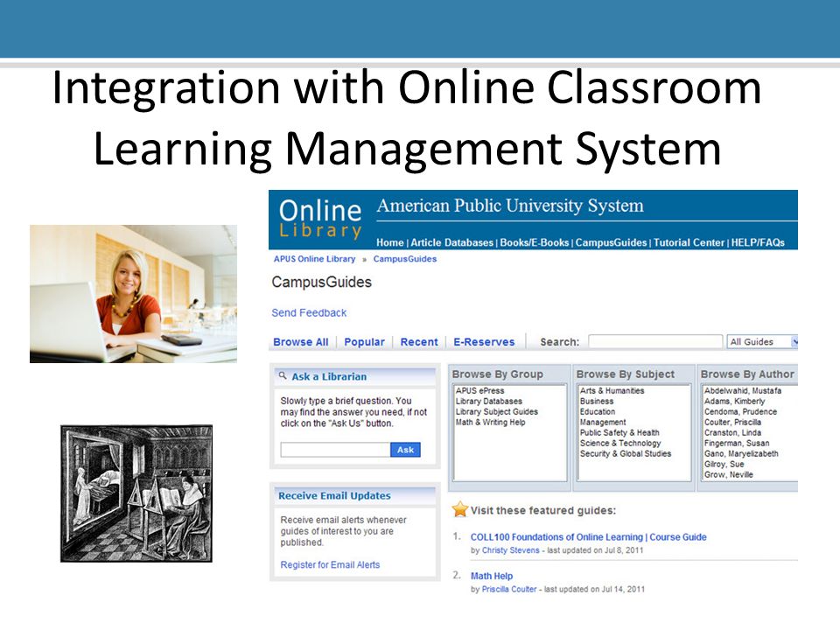Click the Register for Email Alerts link

click(x=330, y=564)
